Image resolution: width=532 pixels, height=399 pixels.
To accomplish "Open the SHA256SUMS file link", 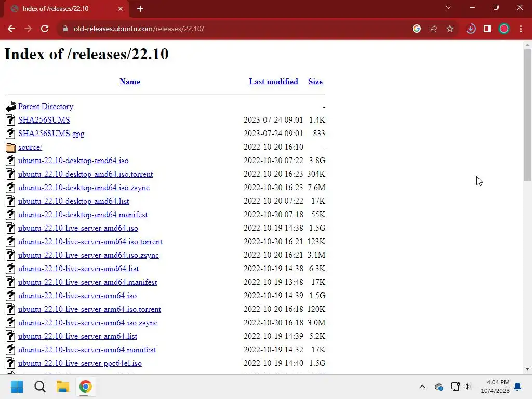I will tap(44, 120).
